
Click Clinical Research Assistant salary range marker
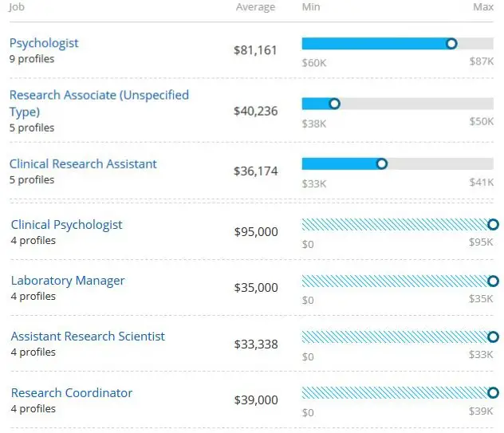[x=381, y=163]
